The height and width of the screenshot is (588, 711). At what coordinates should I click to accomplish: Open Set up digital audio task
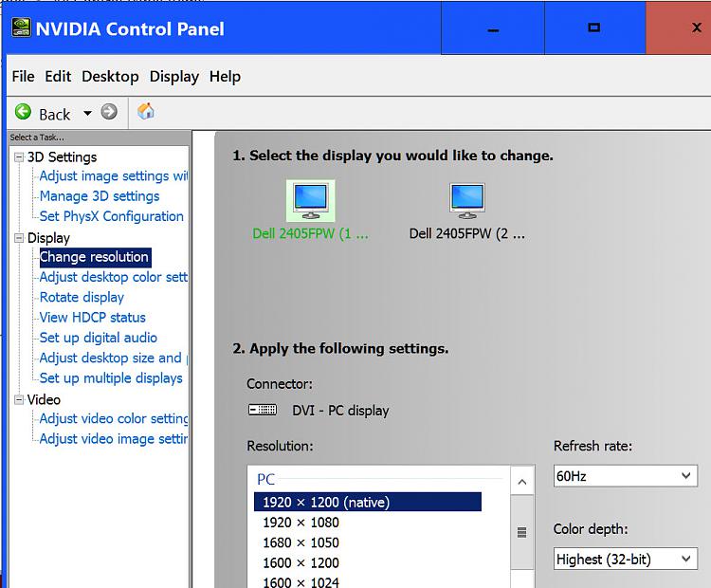[99, 338]
